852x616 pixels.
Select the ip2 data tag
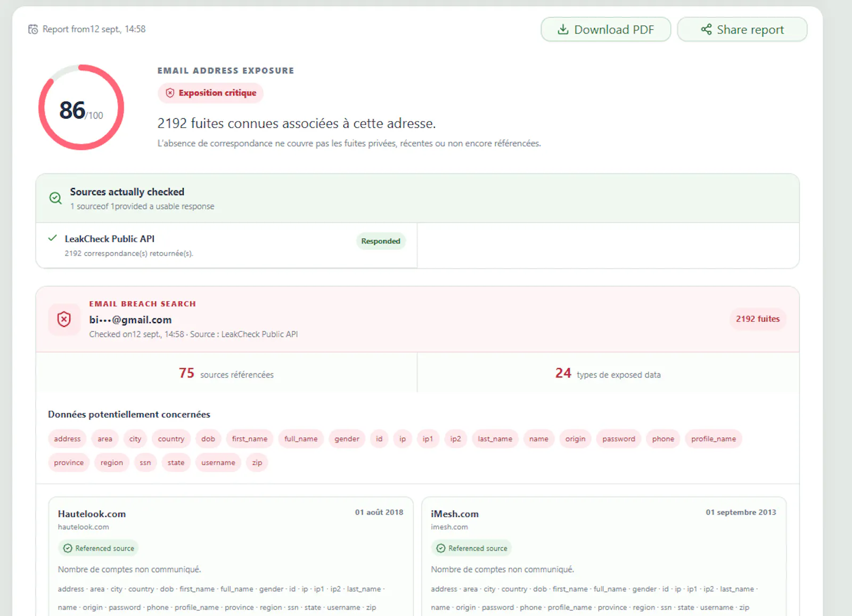pos(455,439)
